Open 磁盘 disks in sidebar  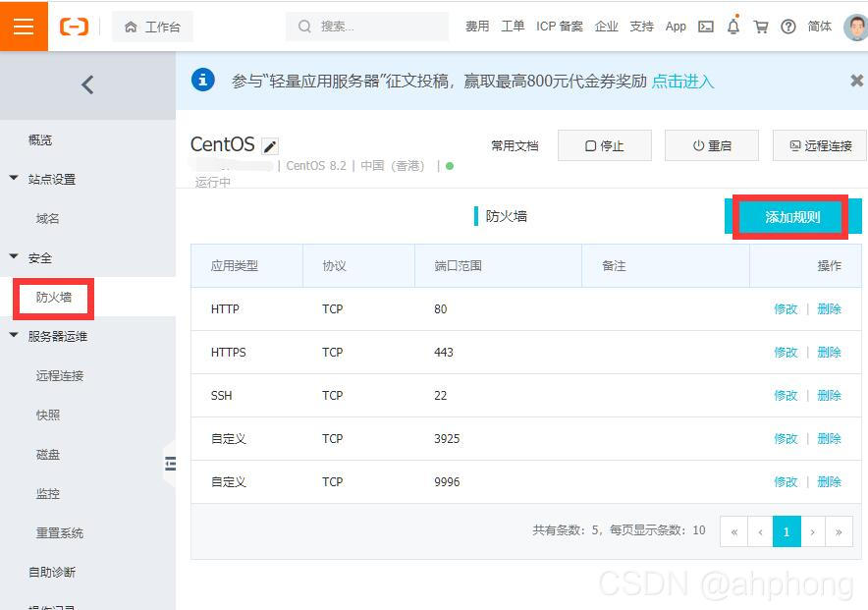[x=47, y=455]
